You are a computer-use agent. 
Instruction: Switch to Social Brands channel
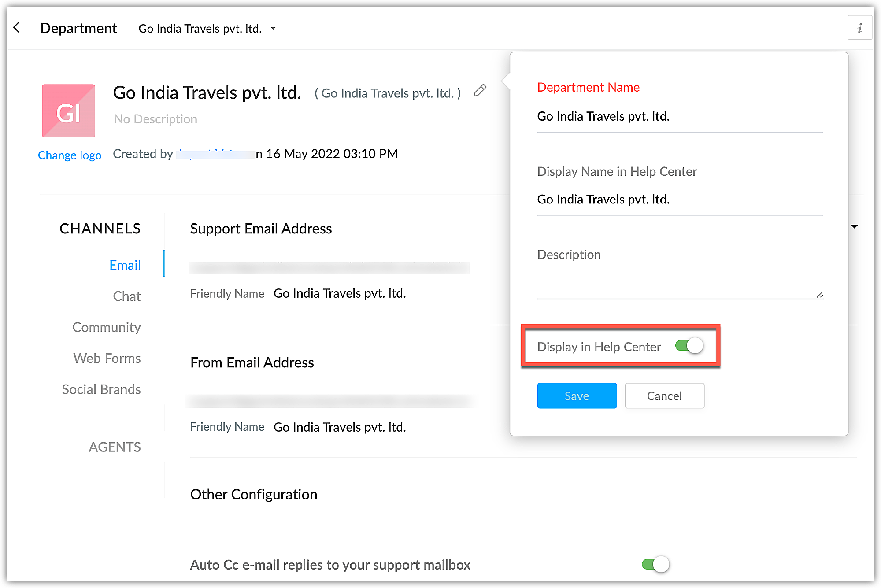101,389
